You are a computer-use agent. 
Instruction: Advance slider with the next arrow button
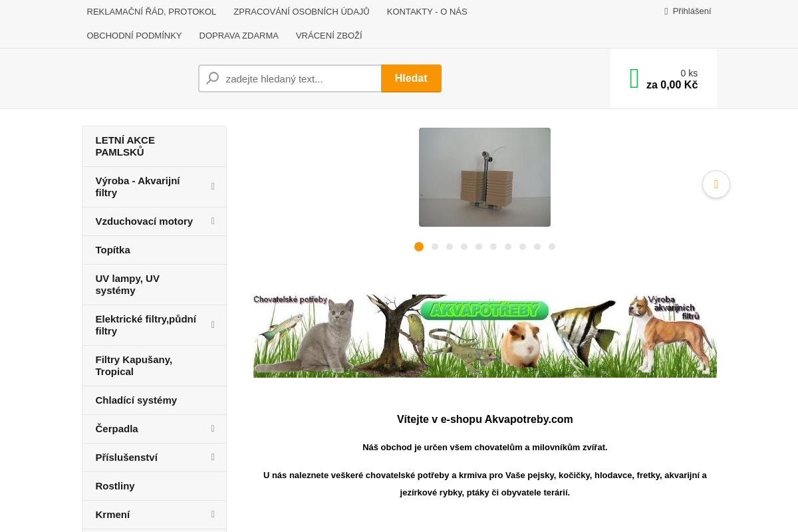point(716,184)
